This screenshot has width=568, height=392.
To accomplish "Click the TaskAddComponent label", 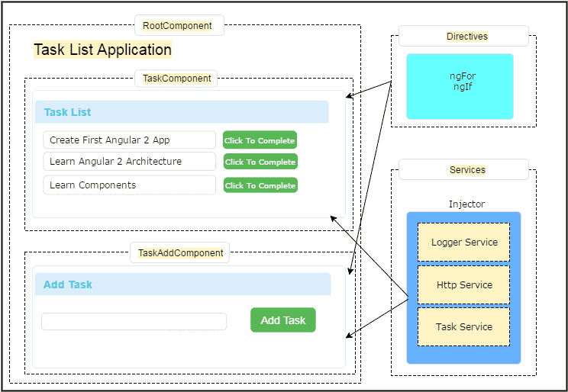I will (180, 252).
